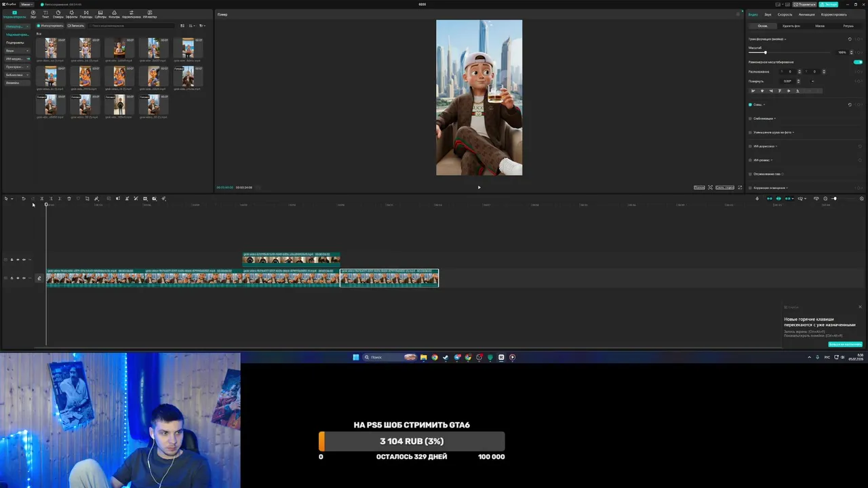The width and height of the screenshot is (868, 488).
Task: Expand the AI media sidebar section
Action: [x=17, y=59]
